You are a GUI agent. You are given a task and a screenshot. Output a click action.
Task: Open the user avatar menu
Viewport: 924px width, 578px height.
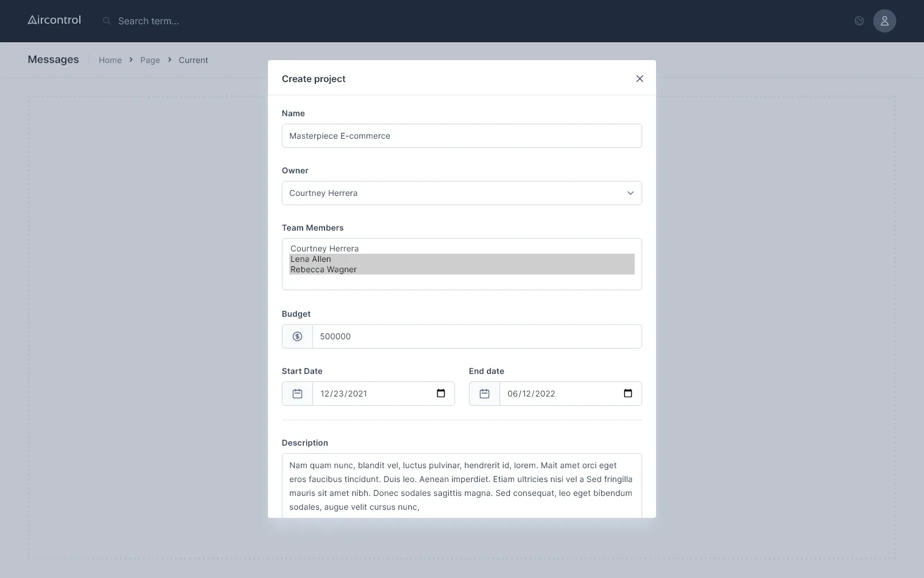tap(884, 21)
